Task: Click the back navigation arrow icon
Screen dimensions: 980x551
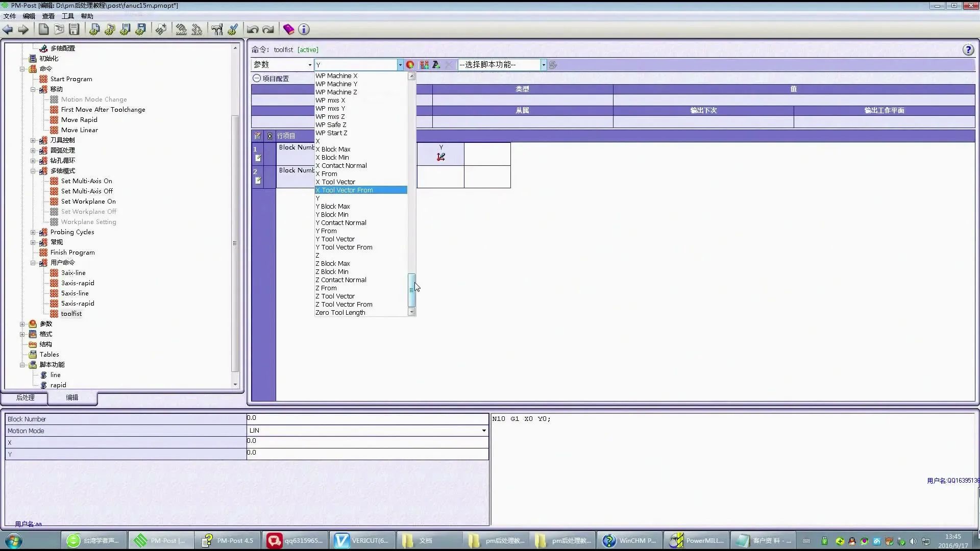Action: (x=8, y=30)
